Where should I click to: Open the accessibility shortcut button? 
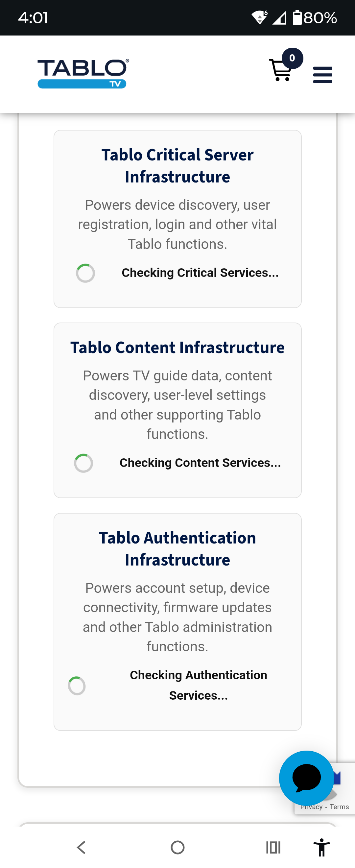tap(321, 847)
